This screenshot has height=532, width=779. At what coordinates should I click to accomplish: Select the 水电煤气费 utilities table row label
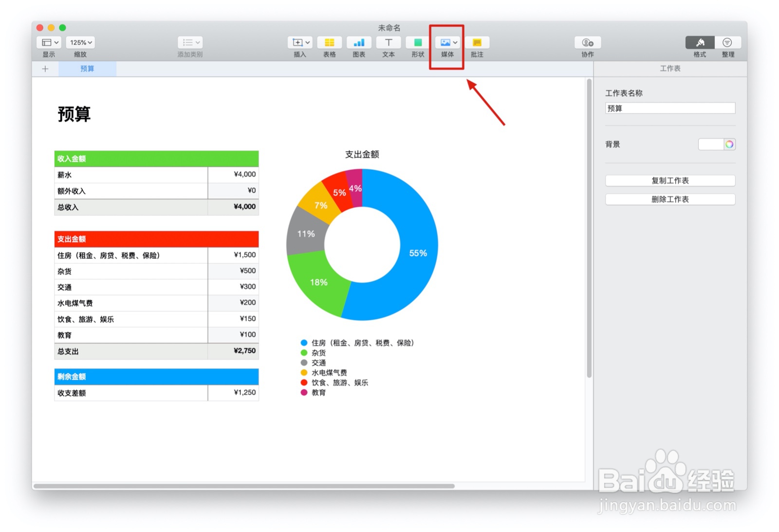pos(131,303)
